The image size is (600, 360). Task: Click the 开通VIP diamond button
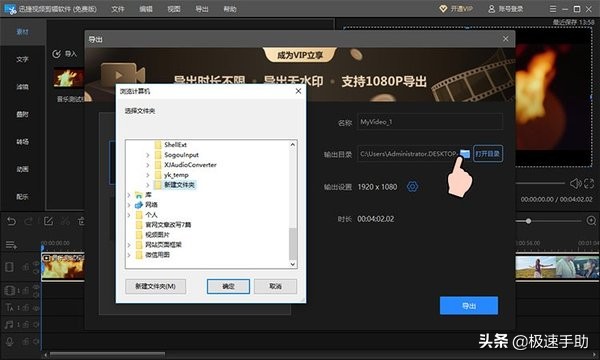point(456,9)
